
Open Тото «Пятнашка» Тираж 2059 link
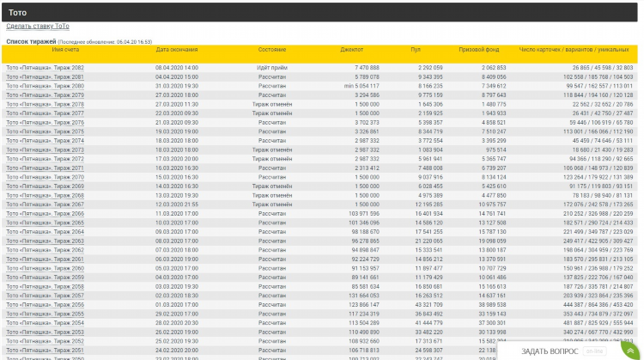click(46, 278)
